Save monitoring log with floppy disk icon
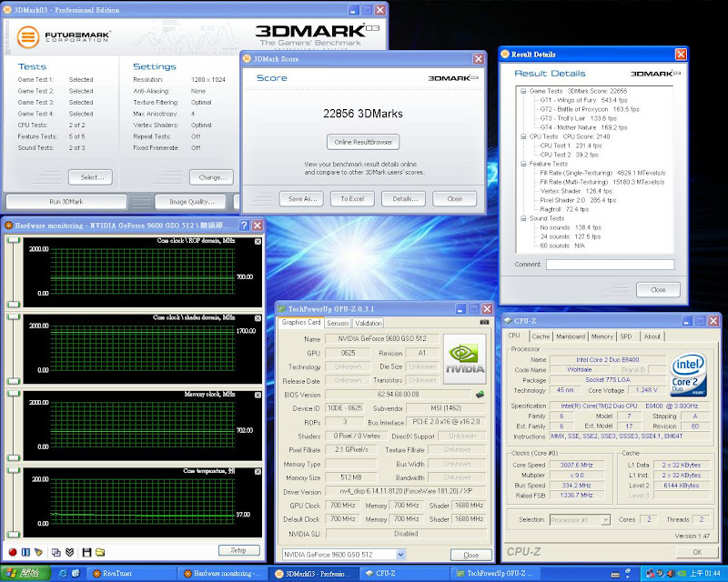This screenshot has width=728, height=582. coord(86,552)
